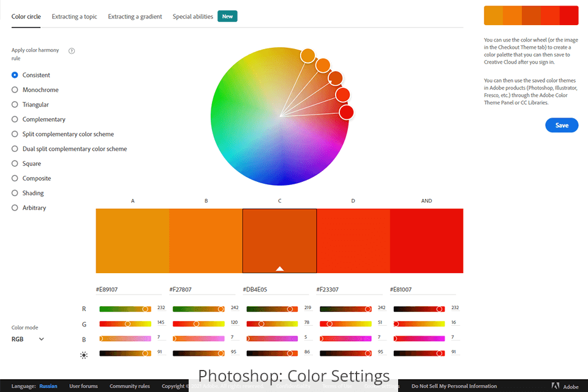Open the User forums footer link
The height and width of the screenshot is (392, 588).
tap(83, 386)
